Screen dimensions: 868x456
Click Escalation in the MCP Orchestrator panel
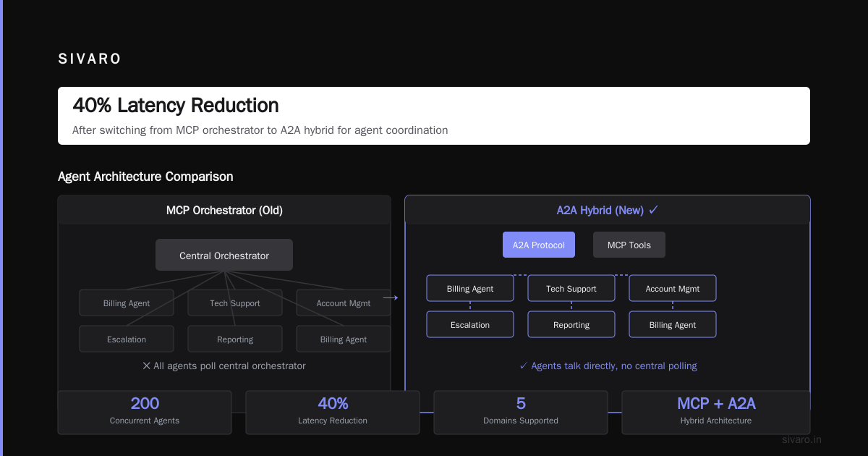pos(127,339)
